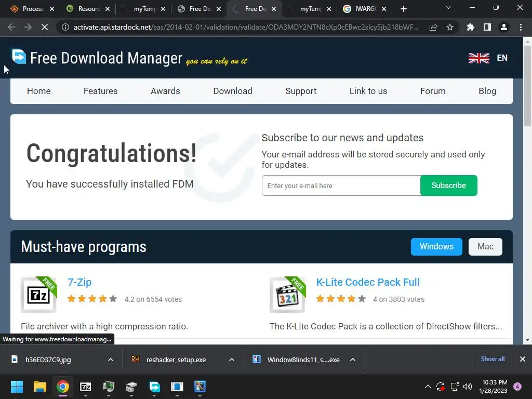Image resolution: width=532 pixels, height=399 pixels.
Task: Expand options for reshacker_setup.exe download
Action: 232,360
